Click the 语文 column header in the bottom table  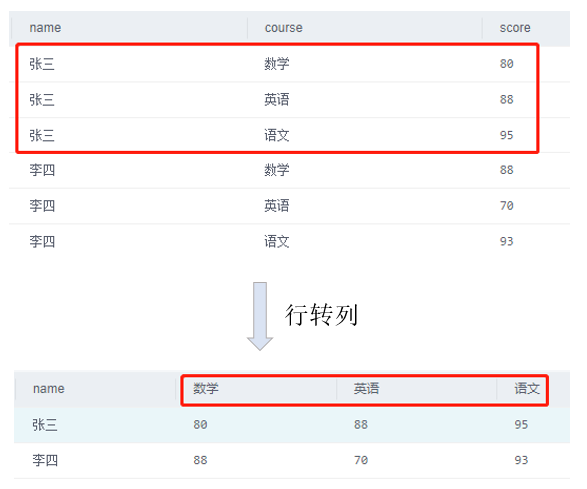click(x=527, y=389)
